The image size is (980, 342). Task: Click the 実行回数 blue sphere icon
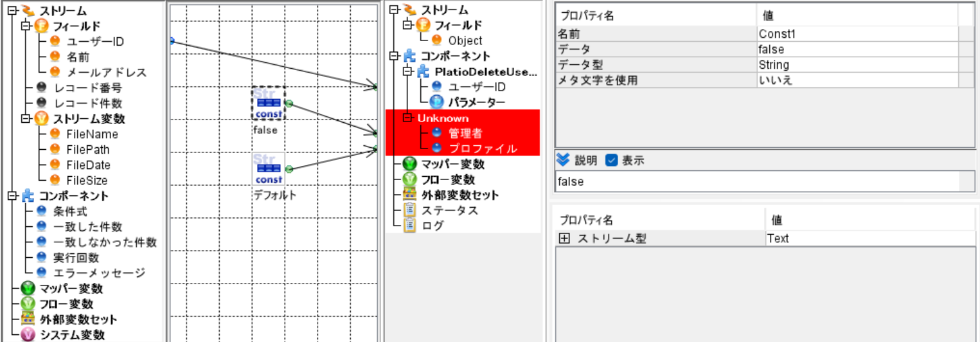point(42,258)
